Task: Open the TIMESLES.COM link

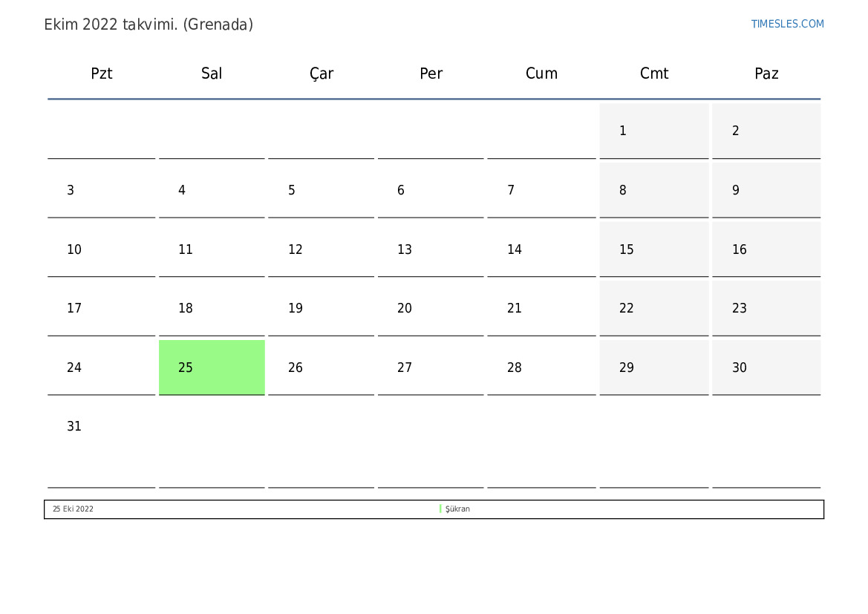Action: (x=787, y=24)
